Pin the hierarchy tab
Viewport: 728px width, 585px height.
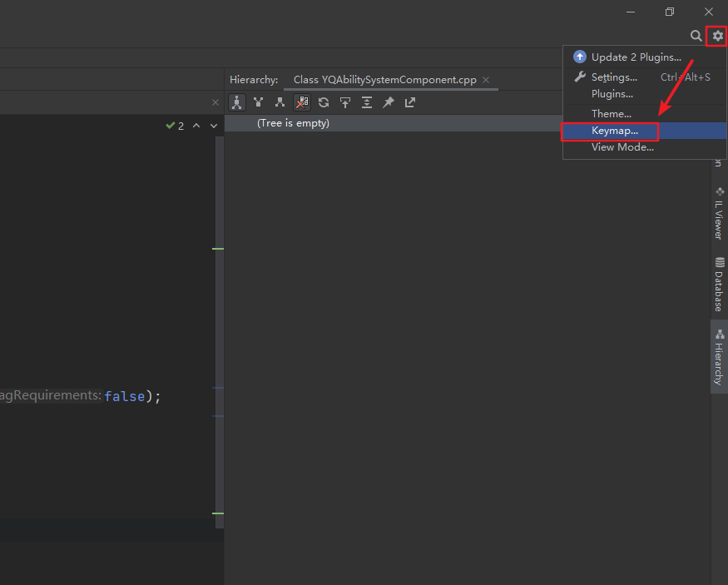point(389,102)
